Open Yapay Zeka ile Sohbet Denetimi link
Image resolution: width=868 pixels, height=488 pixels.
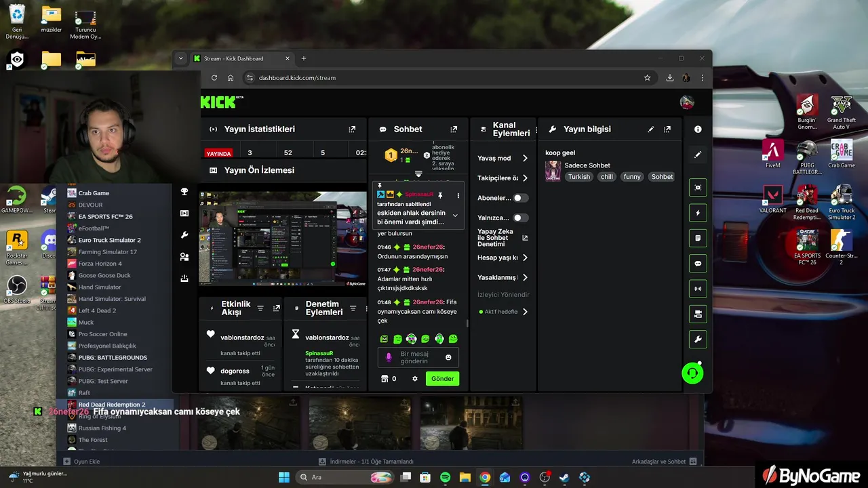pyautogui.click(x=525, y=238)
